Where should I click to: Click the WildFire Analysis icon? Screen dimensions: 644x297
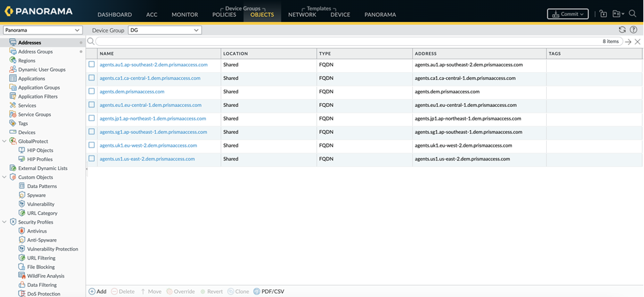23,276
